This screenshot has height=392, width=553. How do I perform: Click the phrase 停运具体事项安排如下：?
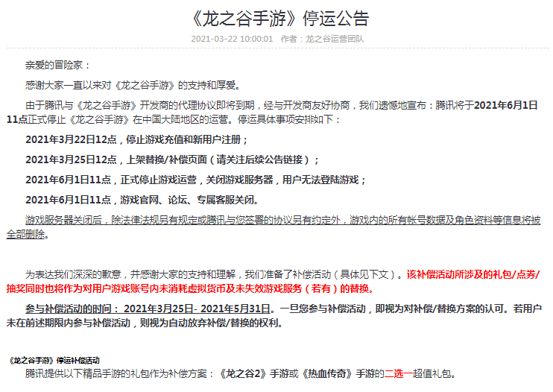[290, 119]
